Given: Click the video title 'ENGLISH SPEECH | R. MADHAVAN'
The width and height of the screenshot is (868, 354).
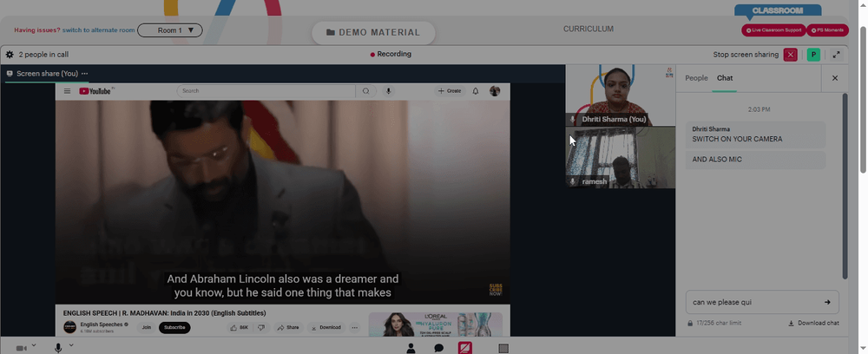Looking at the screenshot, I should [x=164, y=313].
